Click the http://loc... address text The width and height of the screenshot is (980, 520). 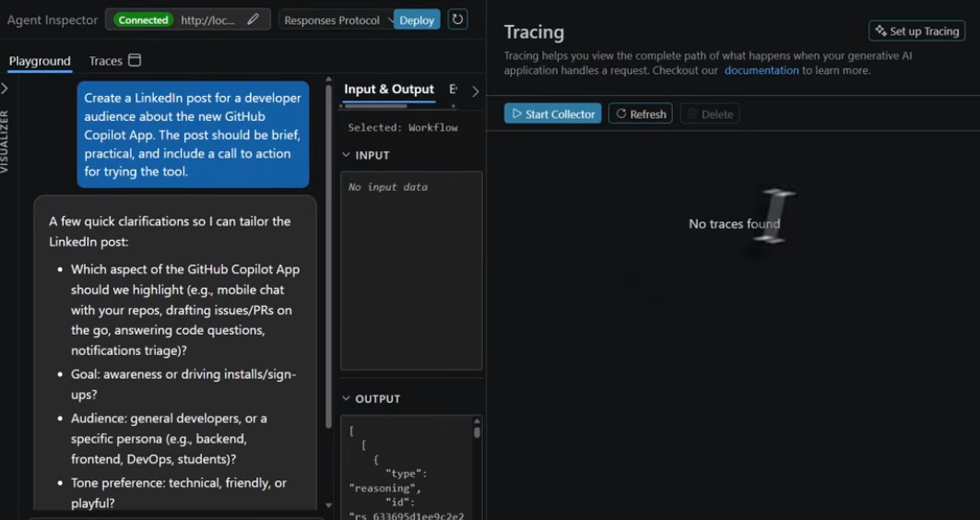(x=207, y=20)
